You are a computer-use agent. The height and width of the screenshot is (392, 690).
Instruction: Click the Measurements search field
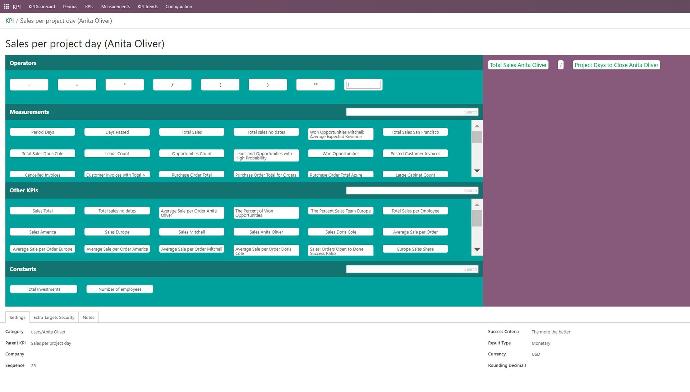[x=412, y=112]
